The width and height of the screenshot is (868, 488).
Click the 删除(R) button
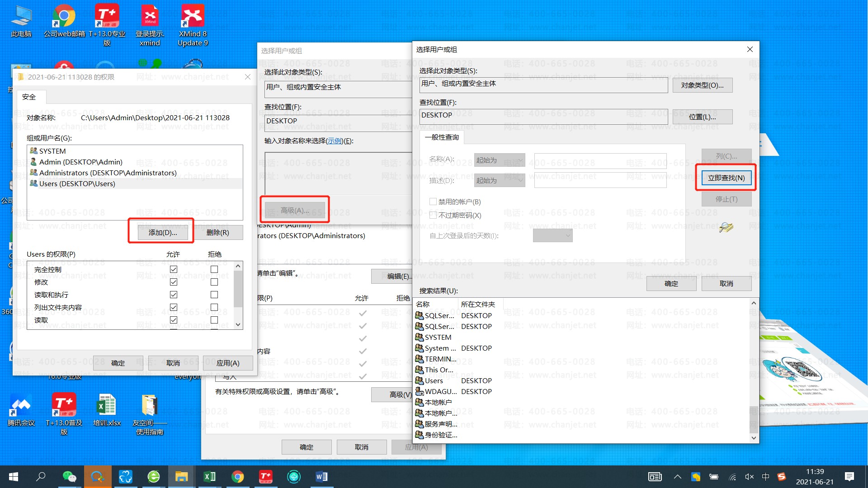coord(218,232)
